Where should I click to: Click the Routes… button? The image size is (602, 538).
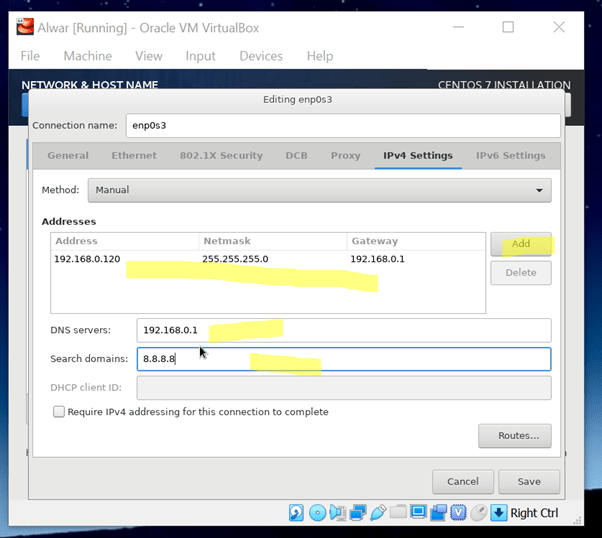pos(515,436)
